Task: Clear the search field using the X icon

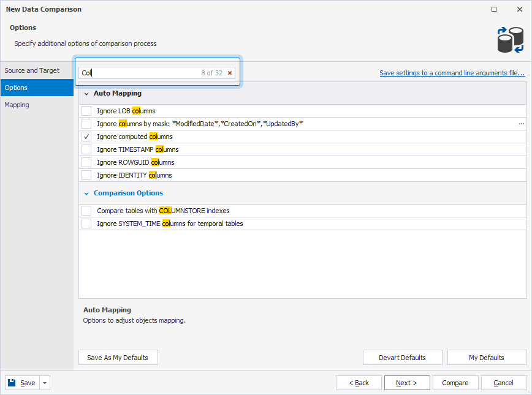Action: [x=230, y=72]
